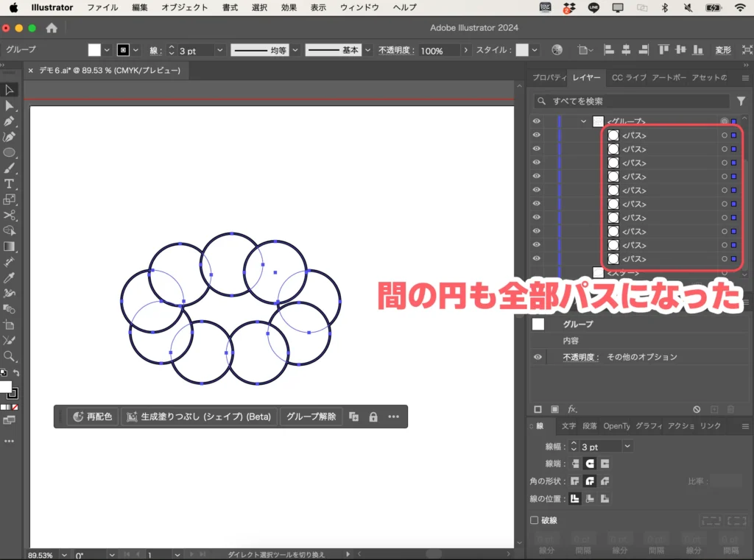Select the rounded corner shape option

coord(589,481)
